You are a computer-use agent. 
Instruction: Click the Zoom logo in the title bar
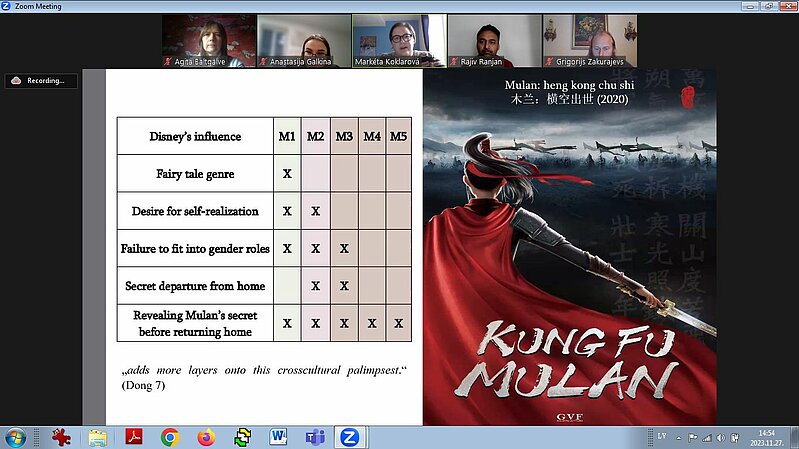[6, 6]
